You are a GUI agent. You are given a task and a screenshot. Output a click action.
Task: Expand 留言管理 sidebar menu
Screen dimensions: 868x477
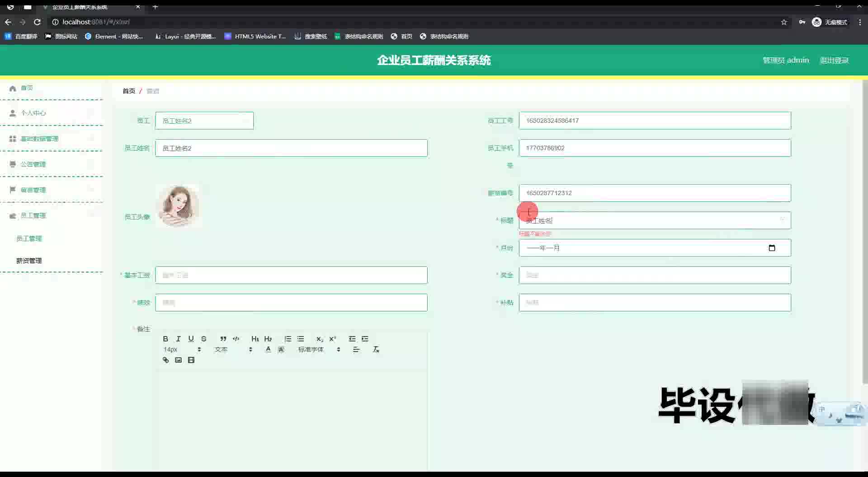tap(52, 190)
